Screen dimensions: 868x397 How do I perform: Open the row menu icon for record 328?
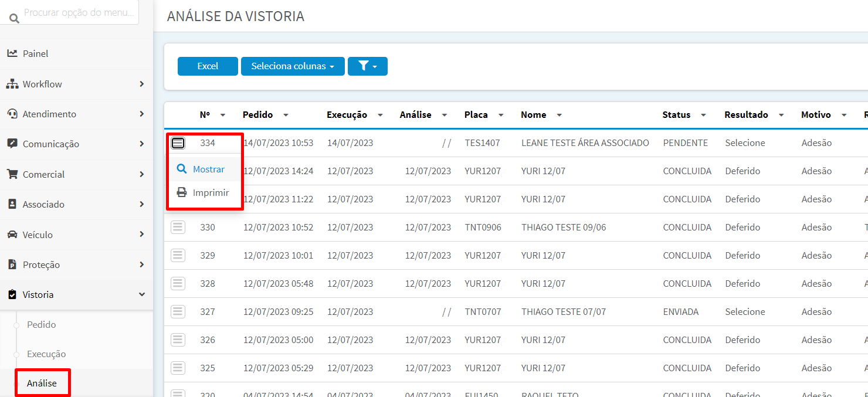[x=178, y=283]
